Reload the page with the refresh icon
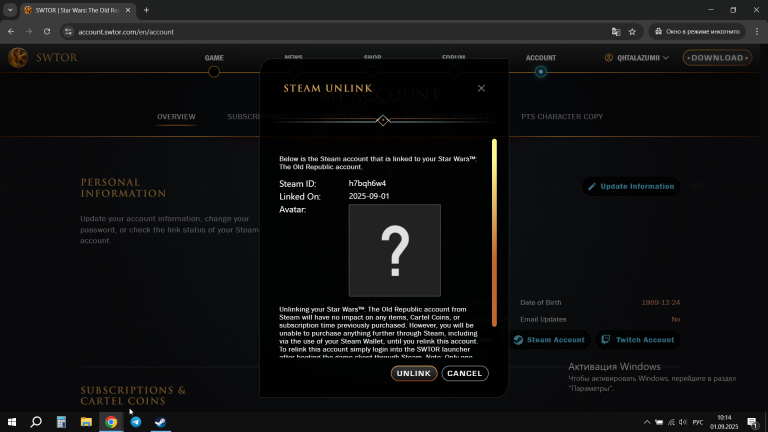 (47, 31)
